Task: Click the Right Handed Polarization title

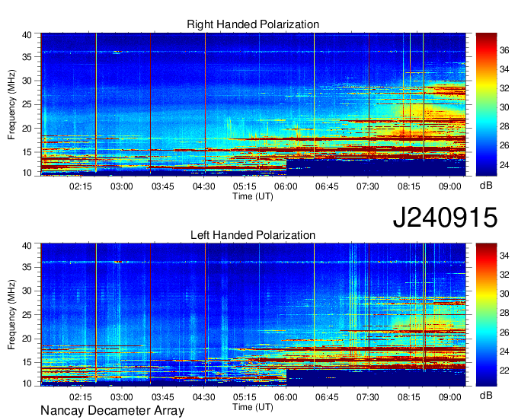Action: coord(253,24)
